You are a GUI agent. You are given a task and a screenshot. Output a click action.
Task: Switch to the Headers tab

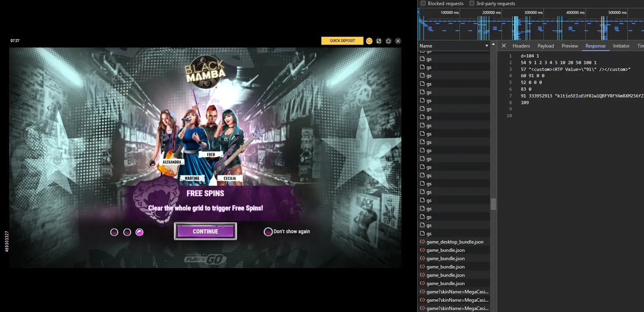(x=521, y=46)
